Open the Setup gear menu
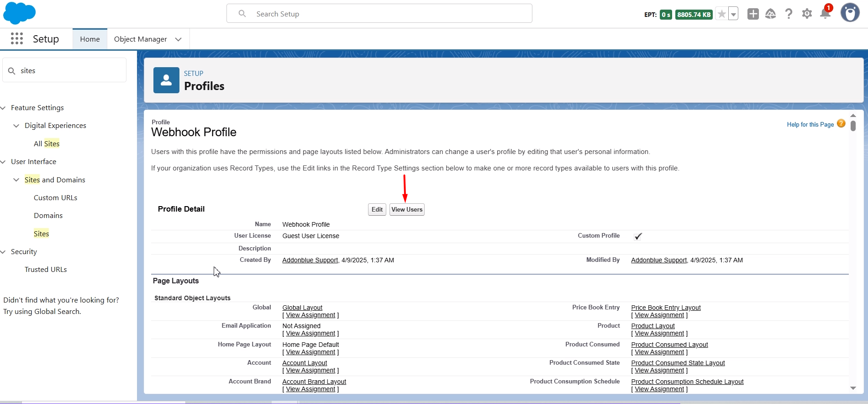The image size is (868, 404). coord(807,14)
